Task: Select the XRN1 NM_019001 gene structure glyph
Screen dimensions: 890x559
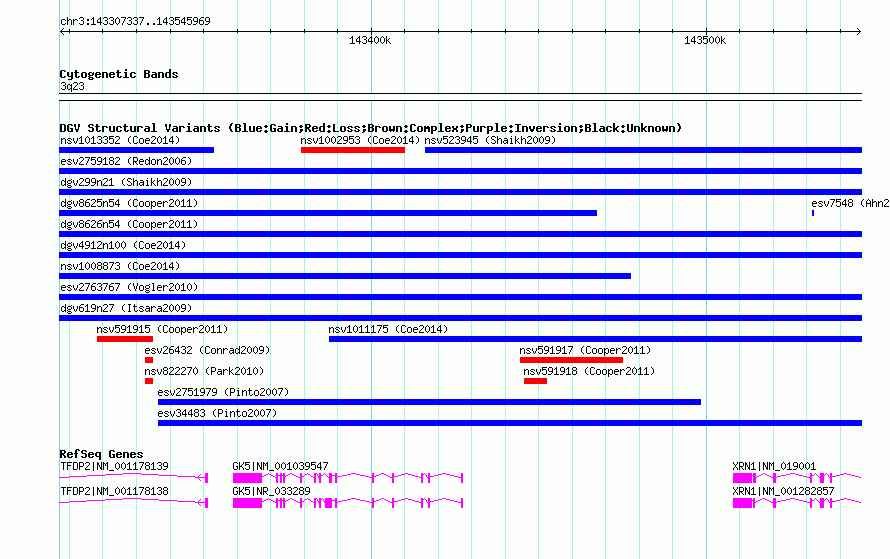Action: click(x=797, y=478)
